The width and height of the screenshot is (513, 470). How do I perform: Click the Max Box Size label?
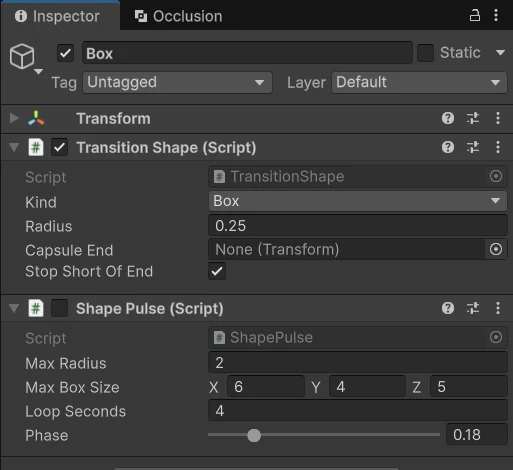coord(72,387)
